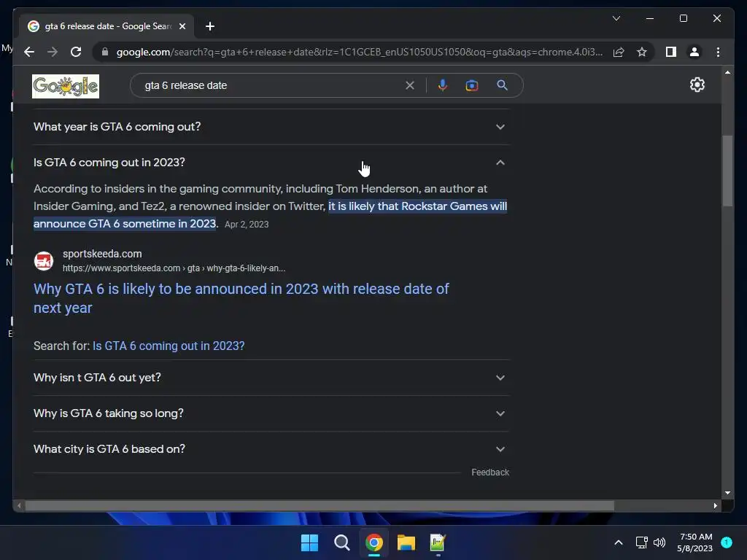Open the Sportskeeda GTA 6 article link
This screenshot has height=560, width=747.
point(241,298)
